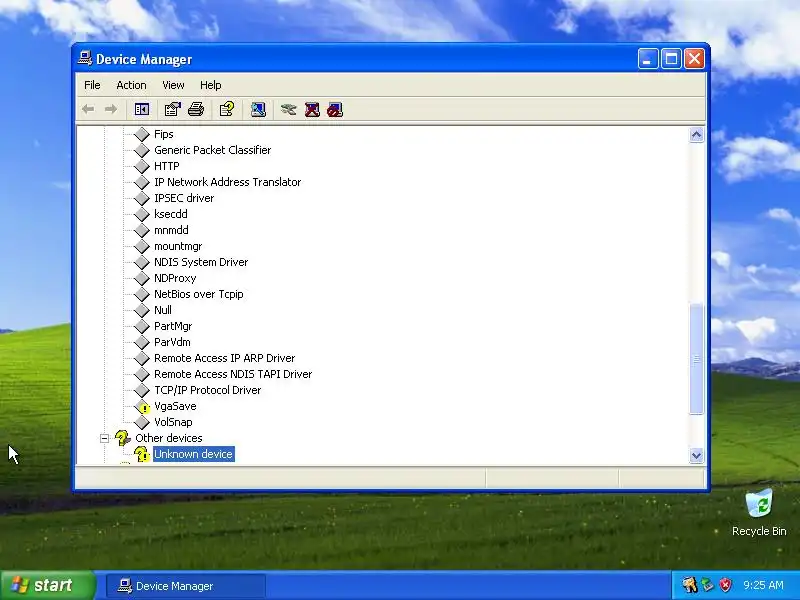The height and width of the screenshot is (600, 800).
Task: Select IP Network Address Translator
Action: (x=228, y=182)
